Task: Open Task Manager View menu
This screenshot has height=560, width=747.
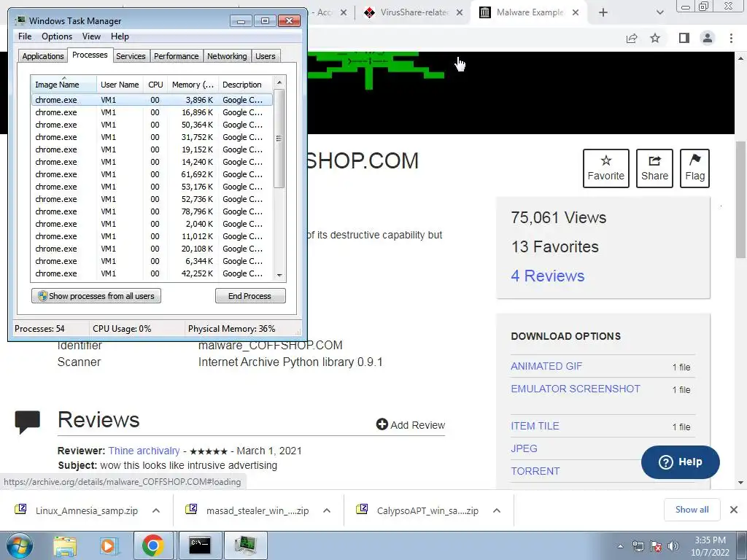Action: (x=91, y=36)
